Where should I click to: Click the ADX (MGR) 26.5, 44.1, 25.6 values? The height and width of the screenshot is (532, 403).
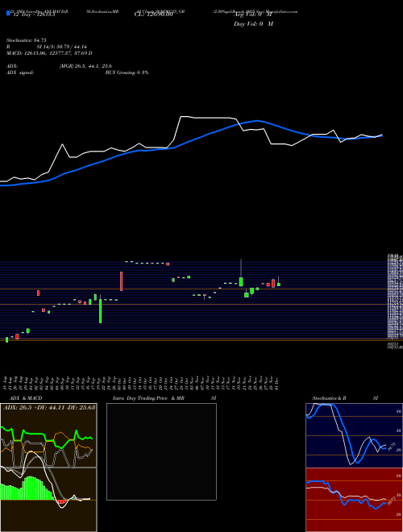[x=85, y=66]
